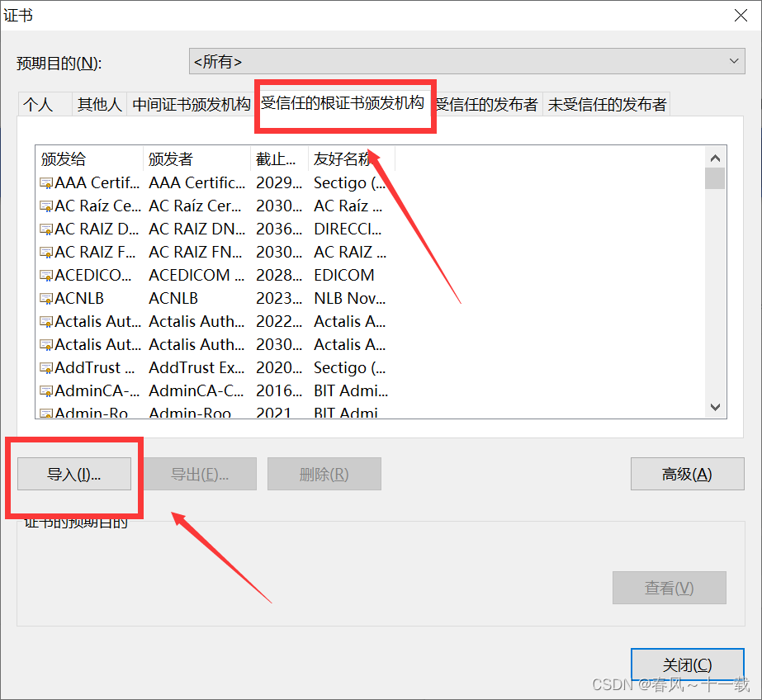762x700 pixels.
Task: Click certificate icon of AC RAIZ F... row
Action: tap(46, 253)
